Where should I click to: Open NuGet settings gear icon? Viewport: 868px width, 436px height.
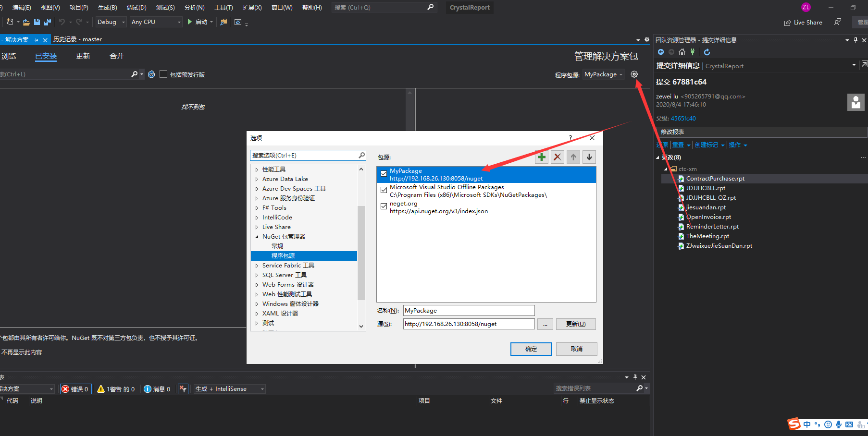pyautogui.click(x=634, y=74)
